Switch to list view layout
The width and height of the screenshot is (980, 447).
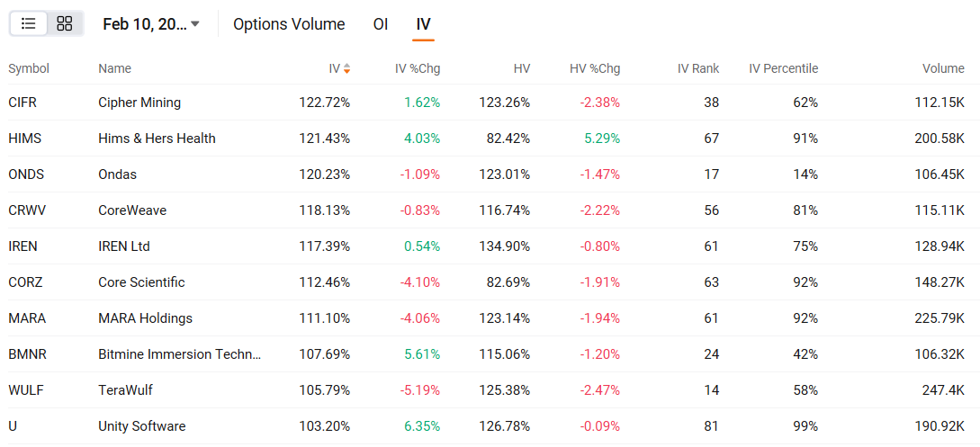(x=29, y=23)
